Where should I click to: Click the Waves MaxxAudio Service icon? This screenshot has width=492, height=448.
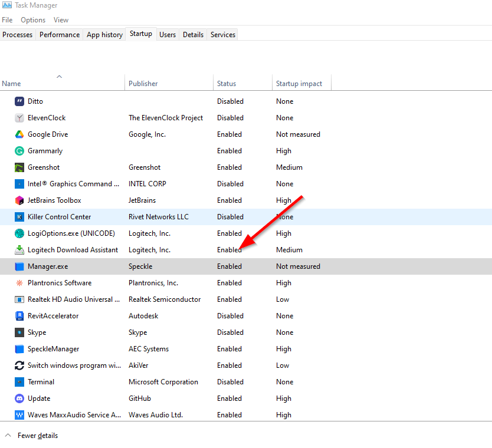click(19, 415)
